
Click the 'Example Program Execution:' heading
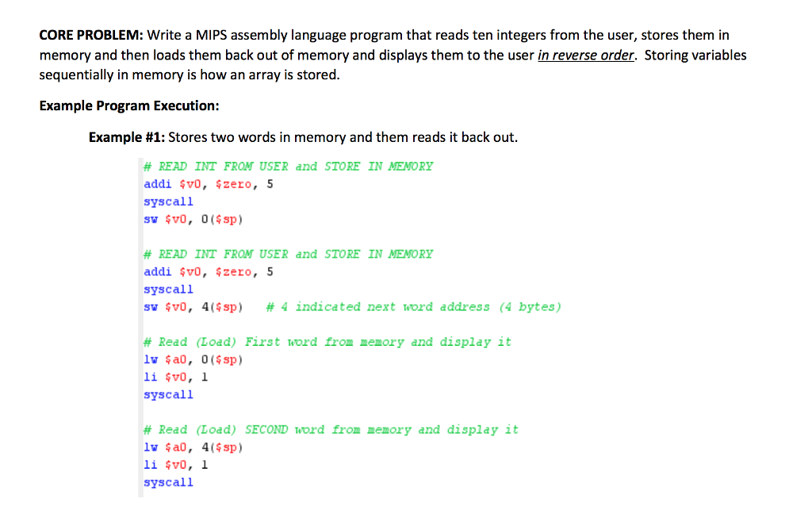[129, 105]
